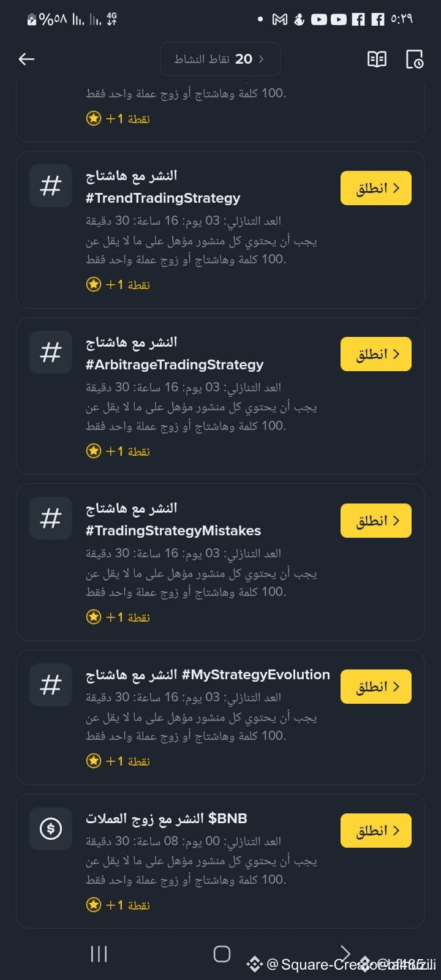Open the task history clock icon
441x980 pixels.
(x=415, y=59)
